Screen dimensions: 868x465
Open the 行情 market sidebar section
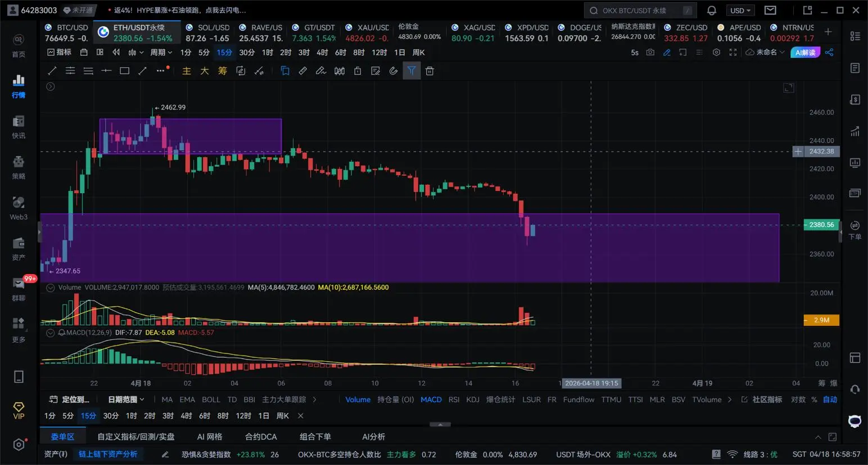[19, 86]
